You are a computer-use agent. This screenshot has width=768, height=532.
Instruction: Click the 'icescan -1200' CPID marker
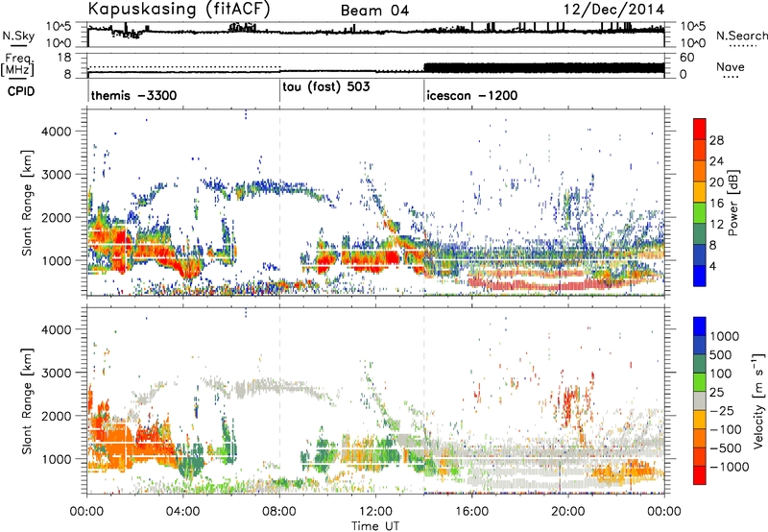point(471,95)
